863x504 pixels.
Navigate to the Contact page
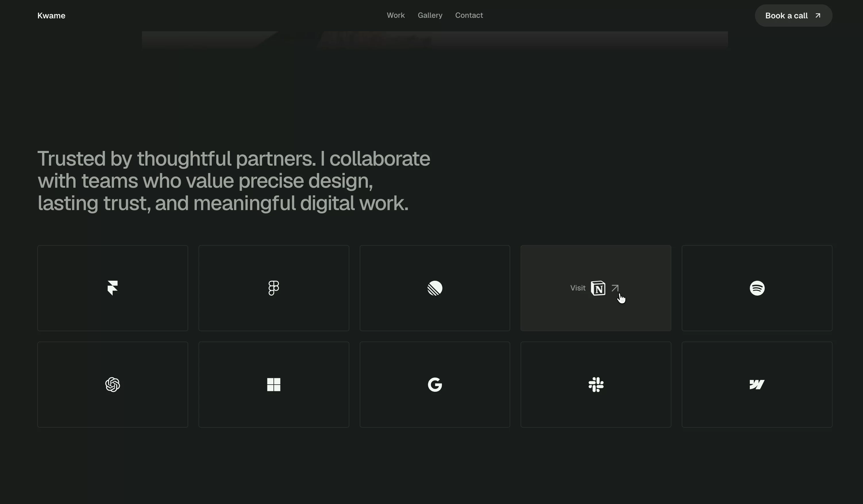469,15
